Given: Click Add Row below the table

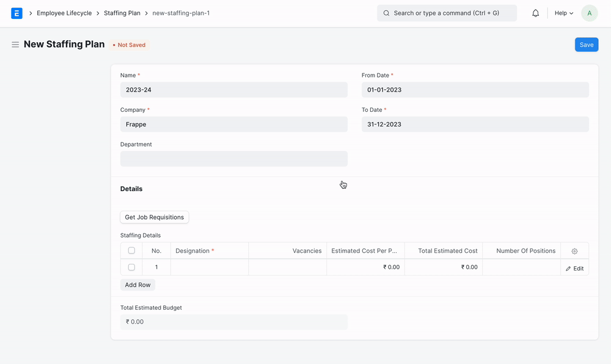Looking at the screenshot, I should (x=137, y=285).
